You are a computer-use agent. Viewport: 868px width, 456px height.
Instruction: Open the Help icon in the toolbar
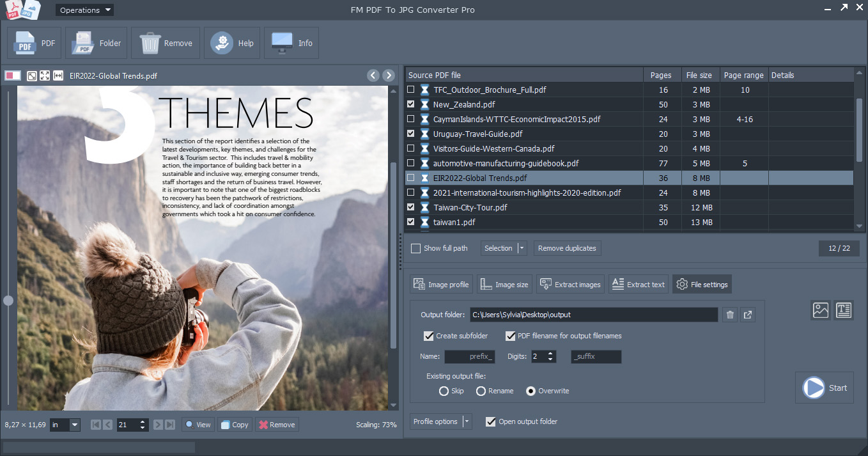point(222,42)
